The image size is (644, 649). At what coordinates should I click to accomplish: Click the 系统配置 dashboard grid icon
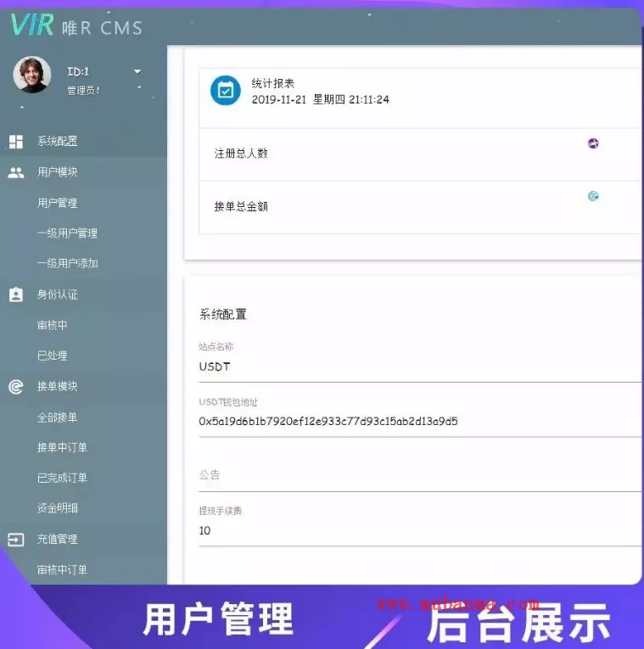point(16,142)
